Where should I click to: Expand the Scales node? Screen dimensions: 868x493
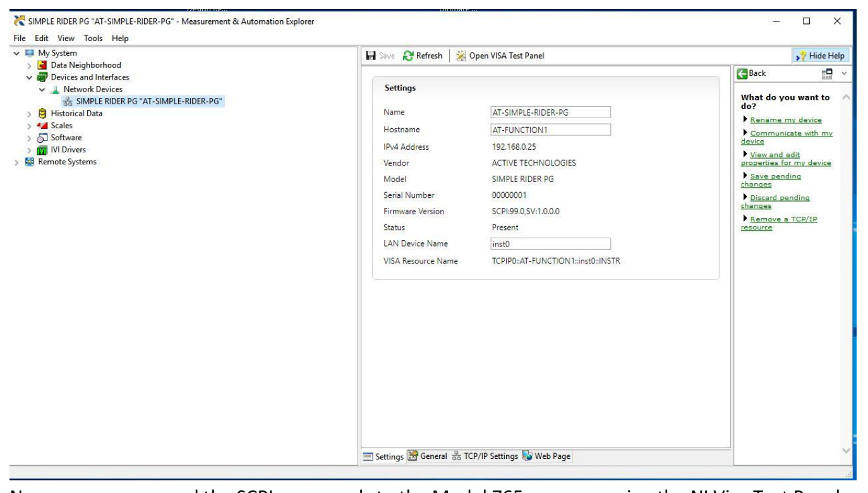[x=28, y=126]
